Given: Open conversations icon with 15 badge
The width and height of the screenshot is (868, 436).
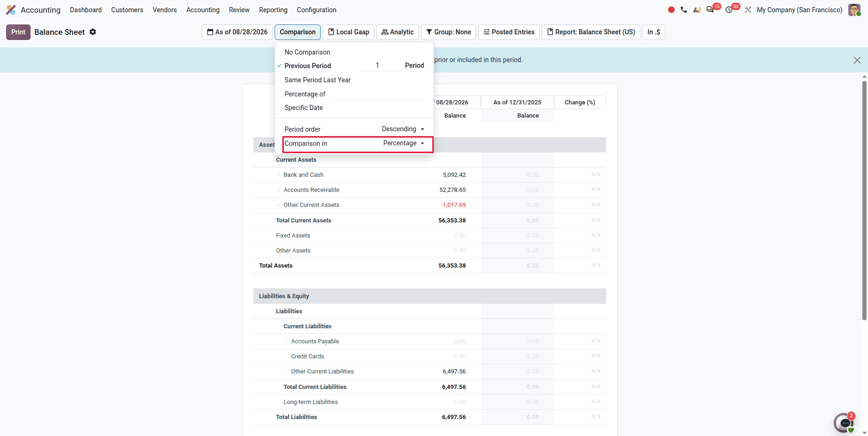Looking at the screenshot, I should coord(710,10).
